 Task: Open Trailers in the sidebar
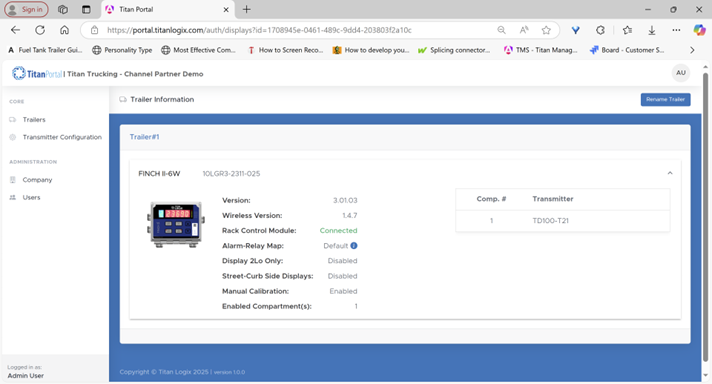[x=34, y=119]
